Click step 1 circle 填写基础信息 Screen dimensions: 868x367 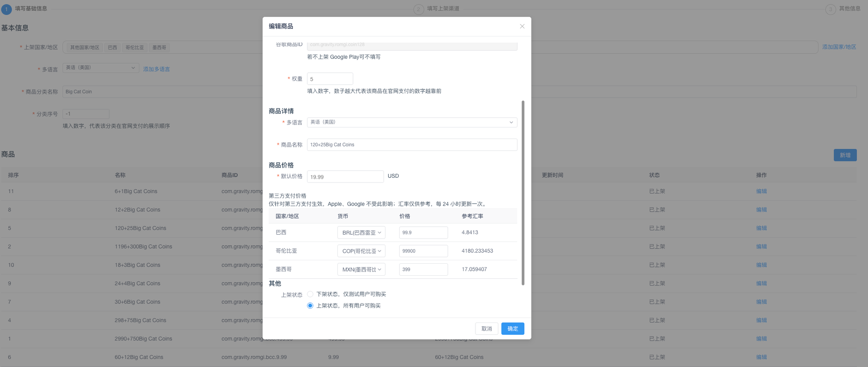pos(7,9)
